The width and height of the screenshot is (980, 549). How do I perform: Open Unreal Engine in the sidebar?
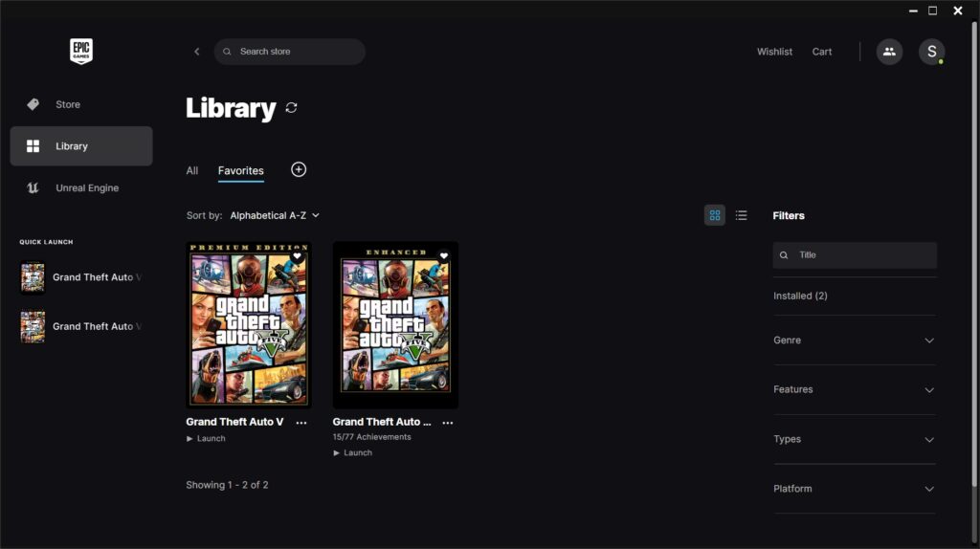81,188
